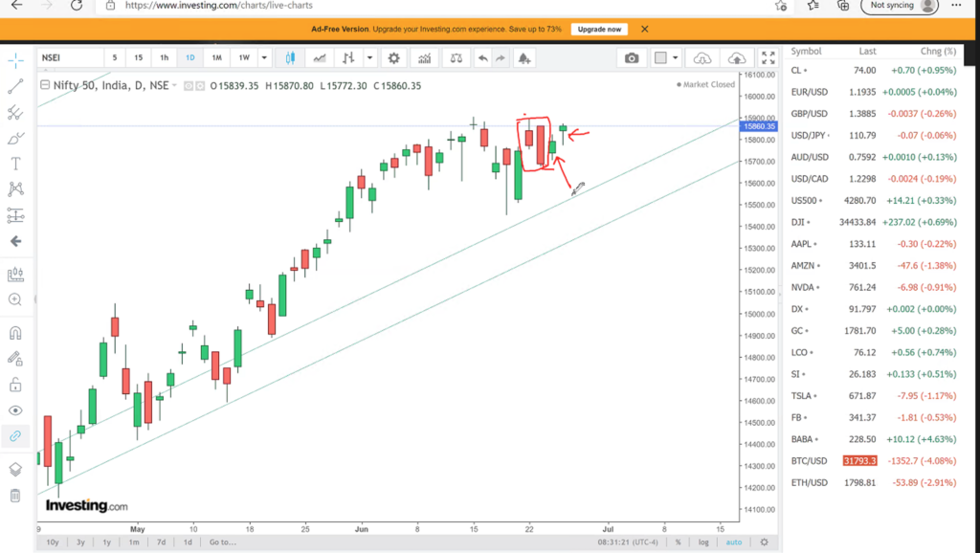980x553 pixels.
Task: Open chart settings gear in top toolbar
Action: (x=392, y=58)
